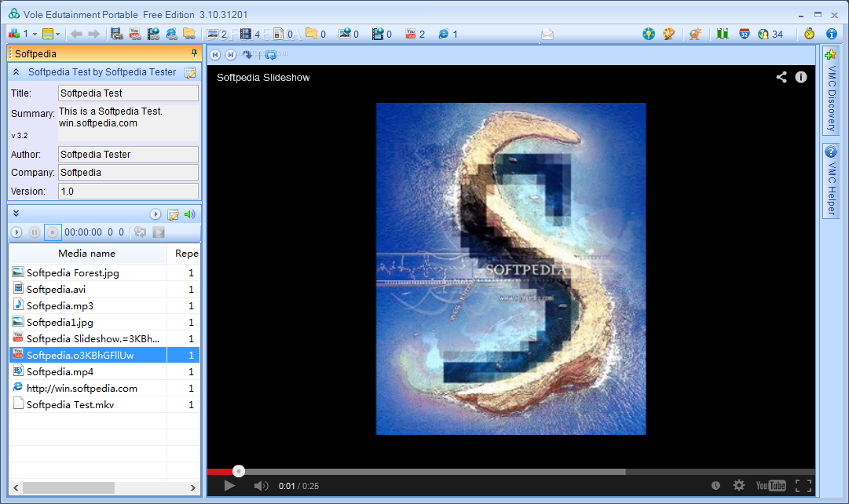Play the YouTube video

tap(229, 486)
